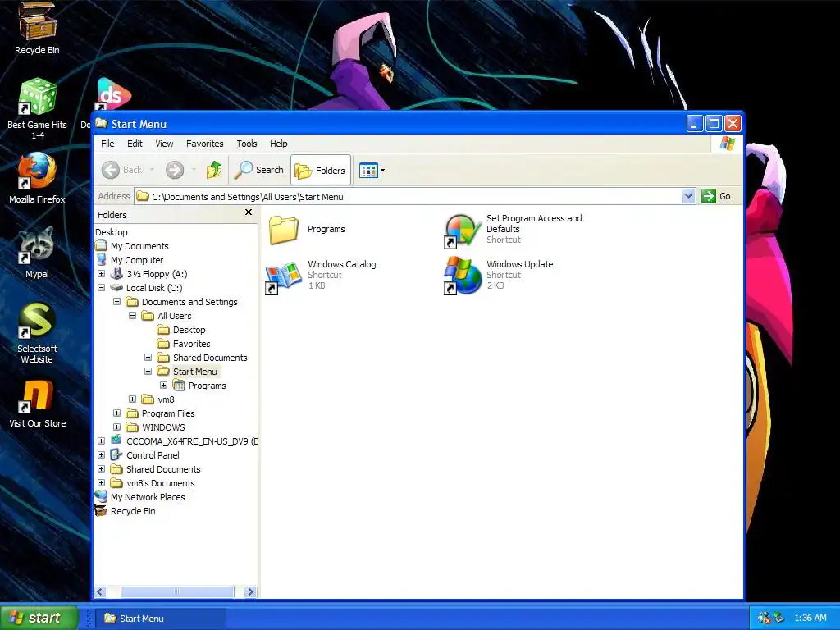
Task: Expand the Programs tree node
Action: (163, 386)
